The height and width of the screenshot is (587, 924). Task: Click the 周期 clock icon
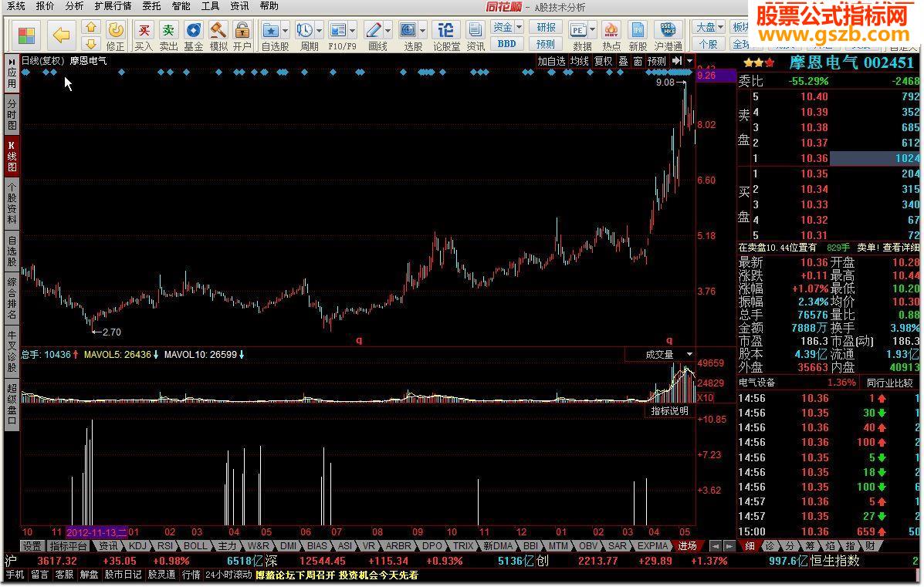pyautogui.click(x=305, y=30)
